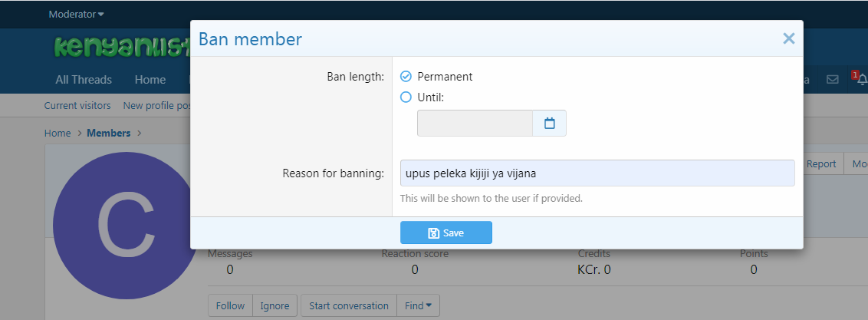Viewport: 868px width, 320px height.
Task: Close the Ban member dialog
Action: click(788, 39)
